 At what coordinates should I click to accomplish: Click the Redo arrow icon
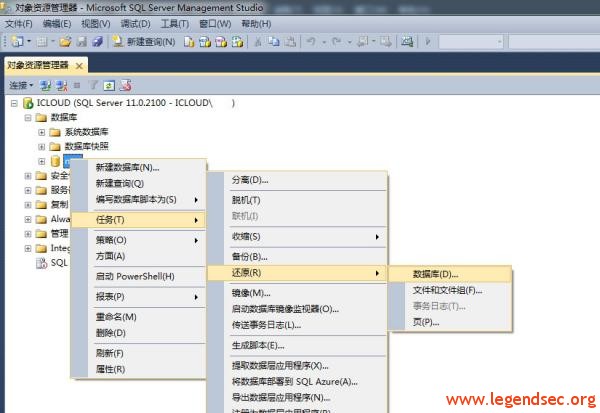[x=337, y=41]
